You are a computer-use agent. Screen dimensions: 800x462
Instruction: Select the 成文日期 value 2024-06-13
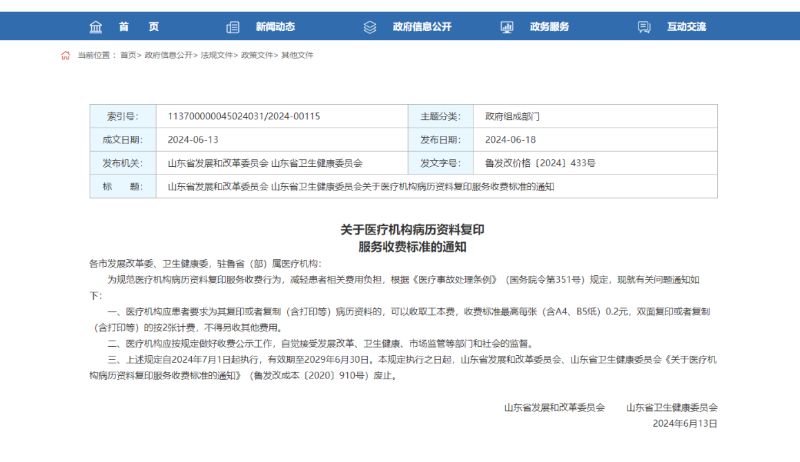click(x=193, y=140)
